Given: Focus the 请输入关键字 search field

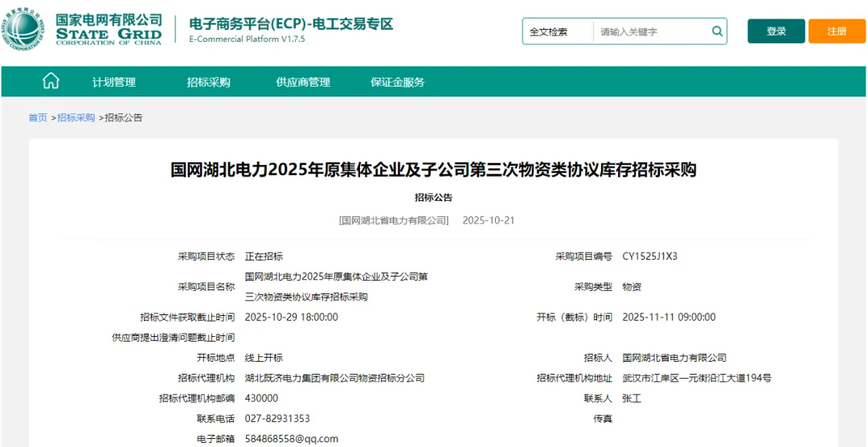Looking at the screenshot, I should coord(651,32).
